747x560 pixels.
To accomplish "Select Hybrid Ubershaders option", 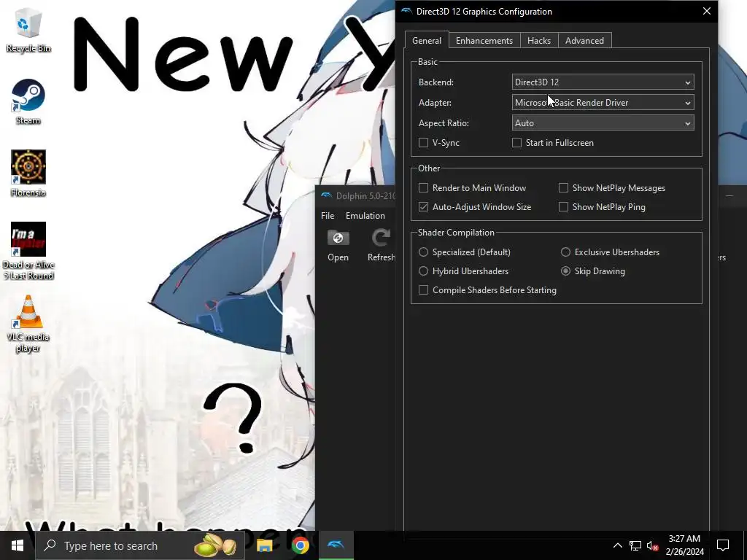I will pos(423,271).
